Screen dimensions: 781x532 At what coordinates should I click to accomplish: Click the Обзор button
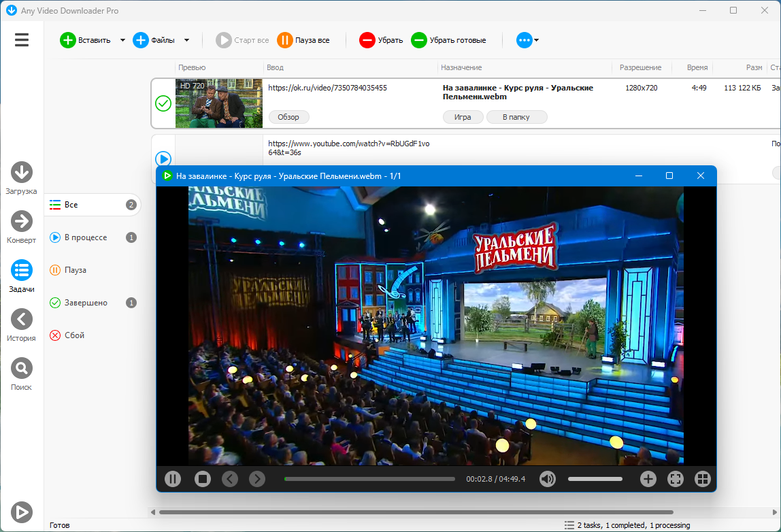click(x=289, y=117)
